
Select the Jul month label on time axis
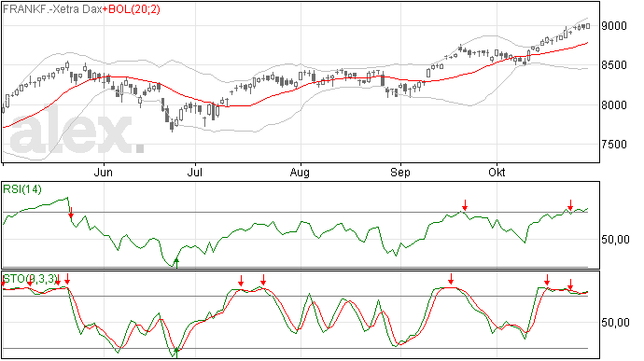195,172
